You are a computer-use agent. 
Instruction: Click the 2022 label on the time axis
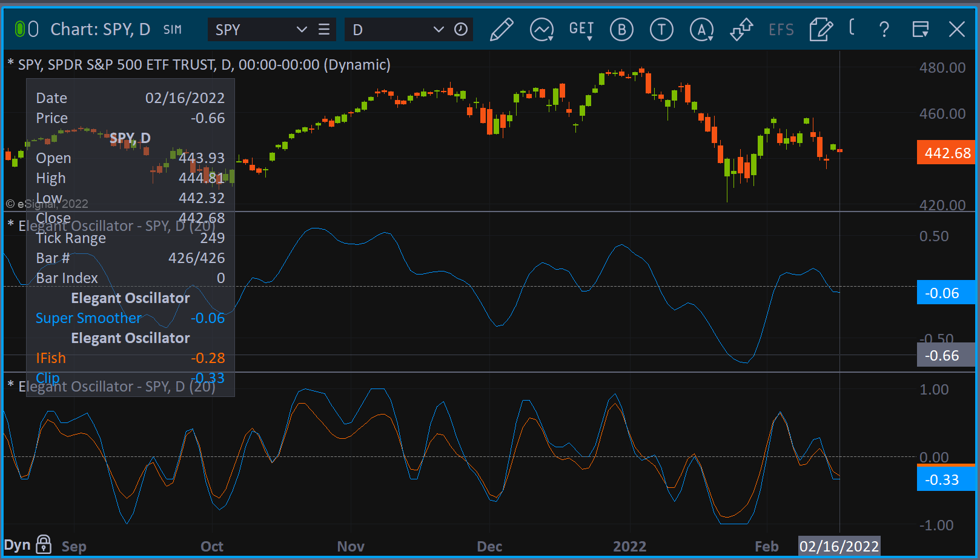[630, 546]
